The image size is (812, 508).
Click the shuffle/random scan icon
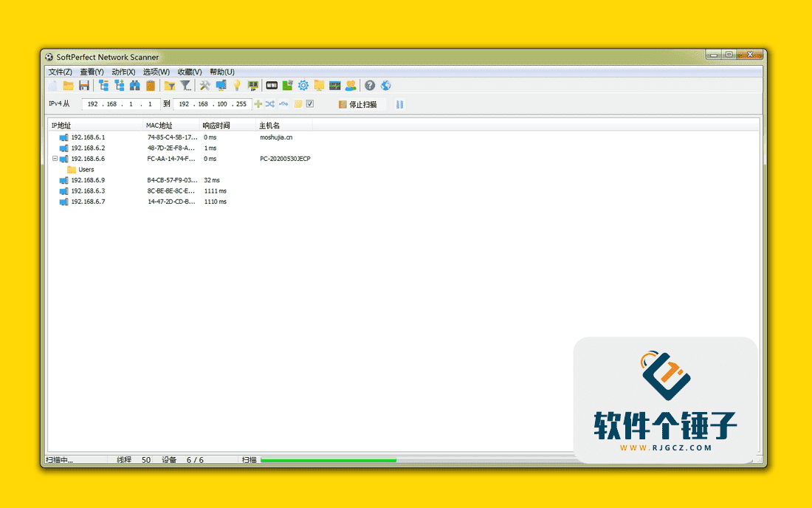269,103
